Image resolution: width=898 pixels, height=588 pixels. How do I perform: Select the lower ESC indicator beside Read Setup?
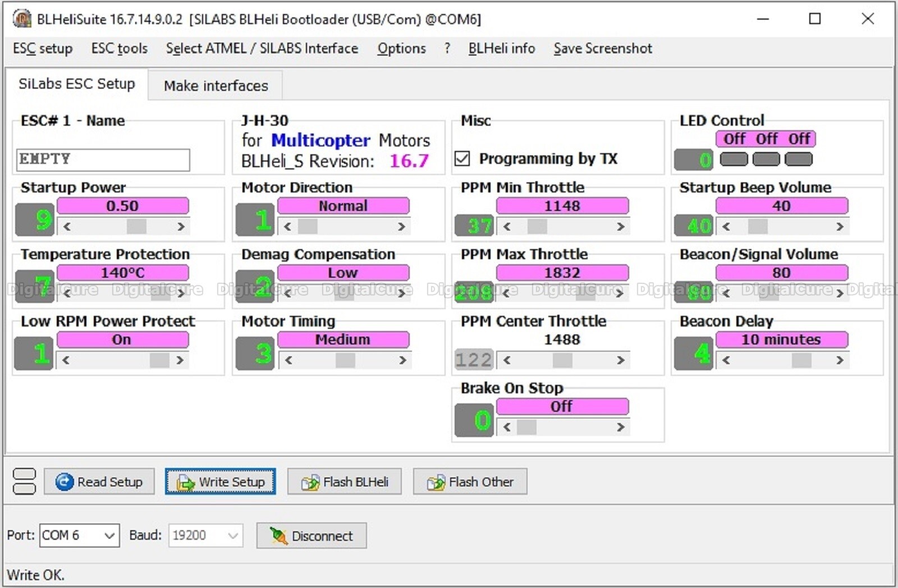(24, 488)
